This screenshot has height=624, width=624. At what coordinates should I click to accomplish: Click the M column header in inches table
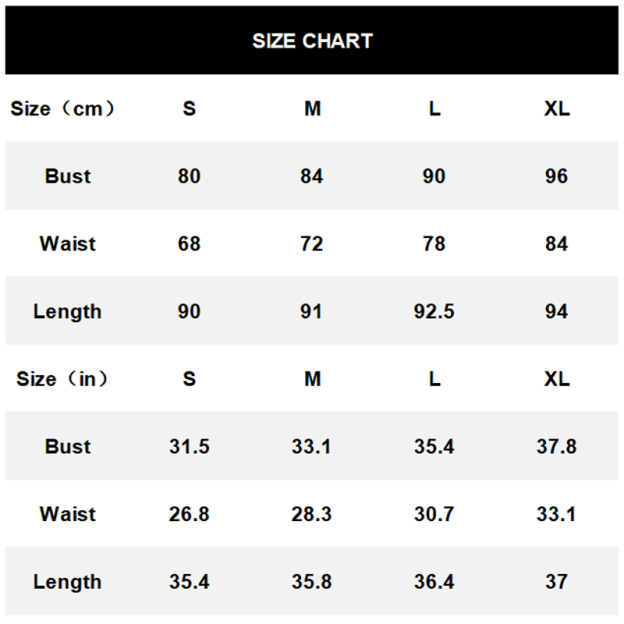[x=312, y=379]
